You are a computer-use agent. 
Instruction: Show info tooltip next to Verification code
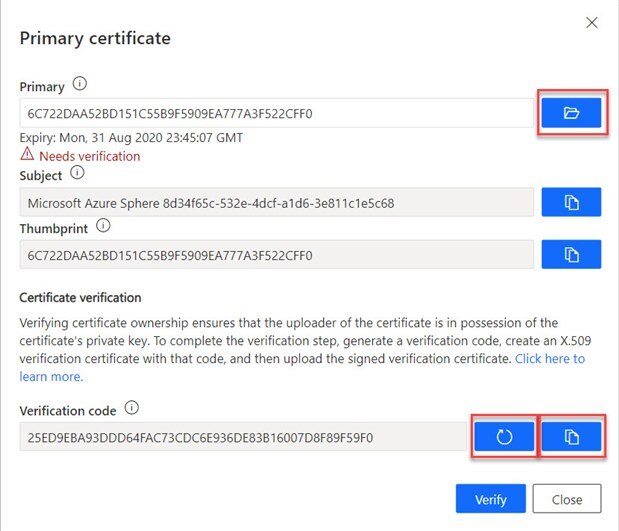coord(132,409)
